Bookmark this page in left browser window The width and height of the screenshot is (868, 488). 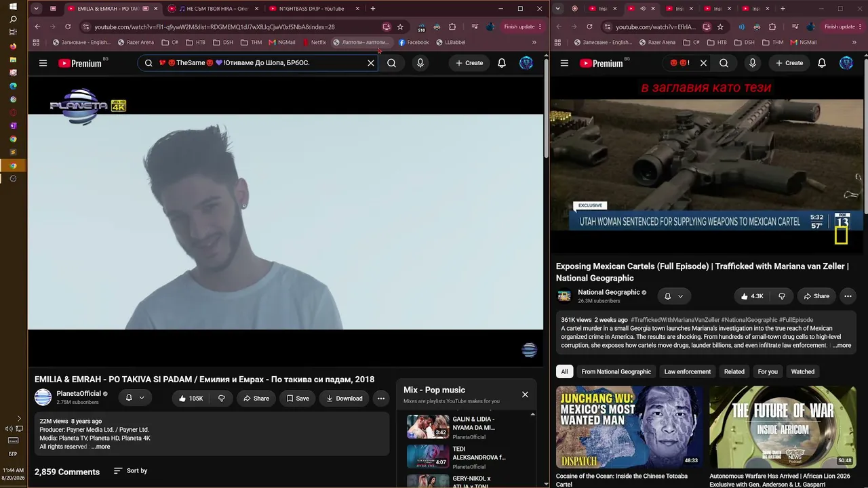click(400, 27)
